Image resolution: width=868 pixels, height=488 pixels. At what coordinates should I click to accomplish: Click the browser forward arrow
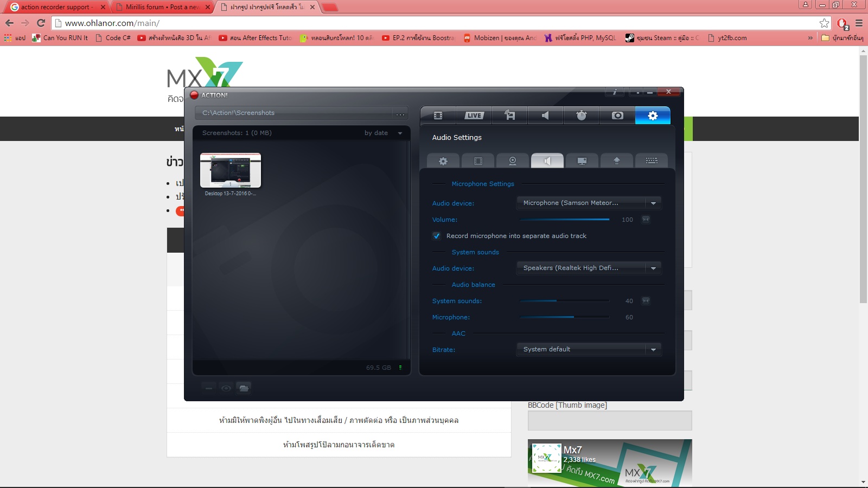tap(25, 23)
